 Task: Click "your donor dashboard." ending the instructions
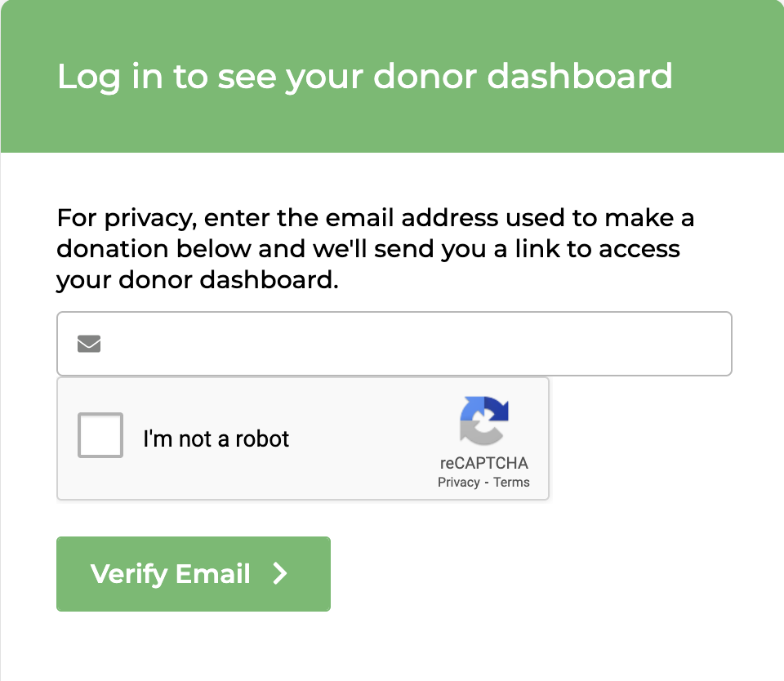197,280
